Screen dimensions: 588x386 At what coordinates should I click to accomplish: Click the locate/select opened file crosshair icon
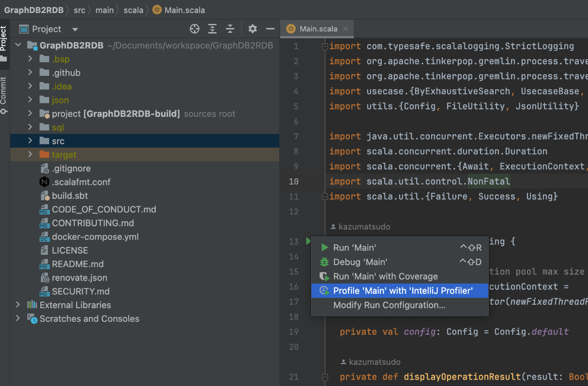pyautogui.click(x=194, y=29)
